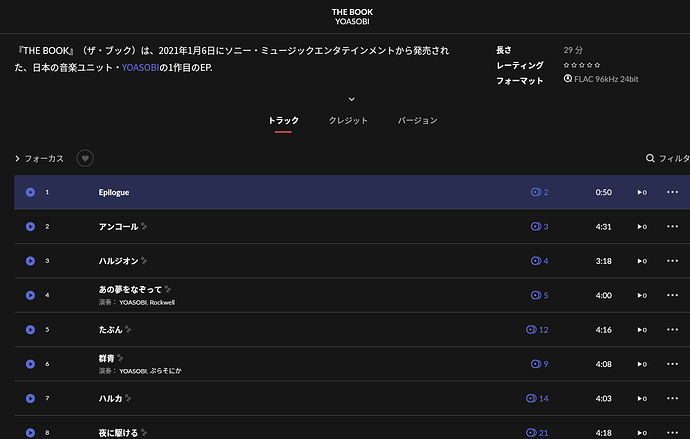Open YOASOBI performer link under あの夢をなぞって
The height and width of the screenshot is (439, 690).
(133, 303)
